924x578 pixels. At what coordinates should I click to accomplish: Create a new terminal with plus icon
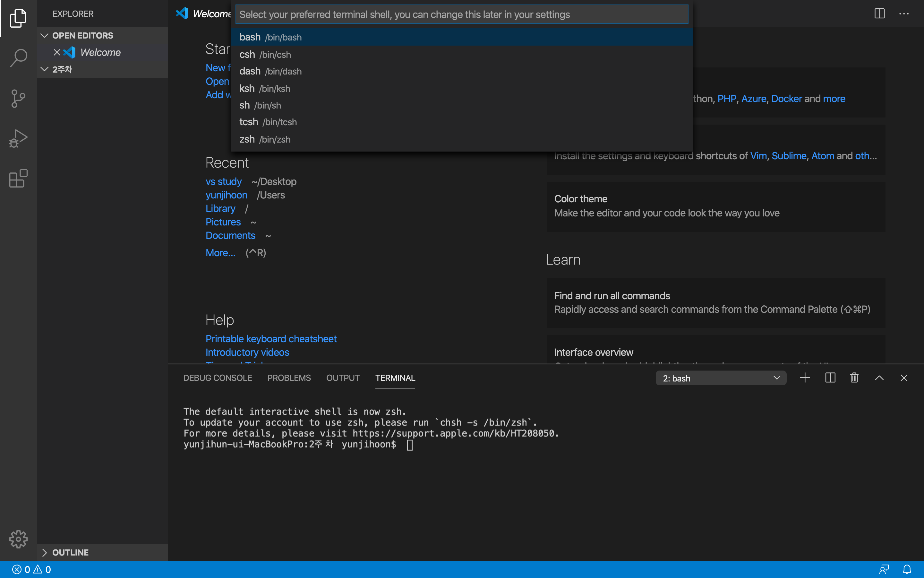pos(805,378)
